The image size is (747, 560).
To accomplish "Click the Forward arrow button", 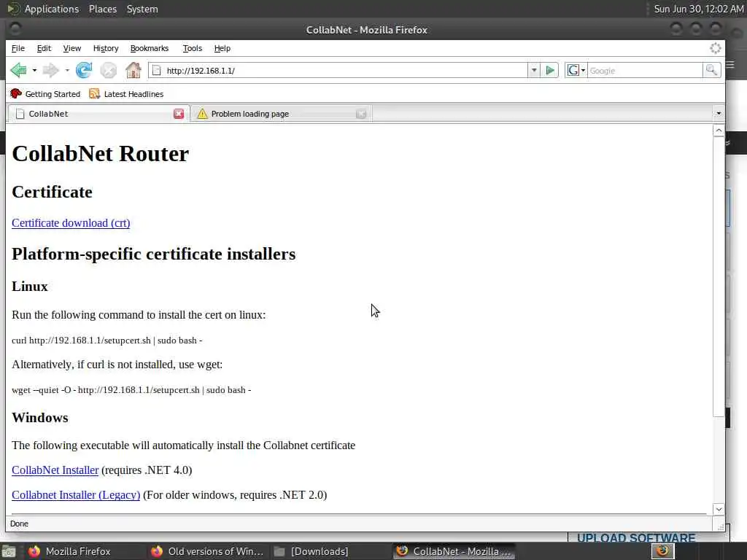I will (50, 71).
